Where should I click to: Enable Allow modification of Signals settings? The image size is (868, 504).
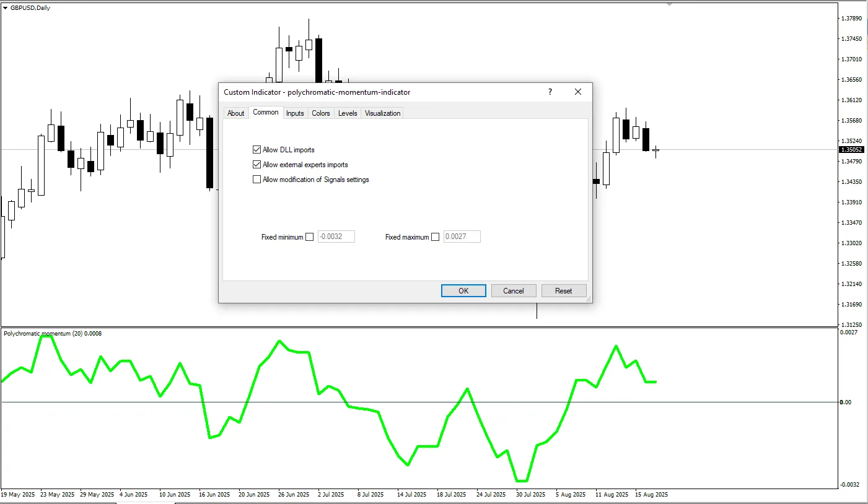coord(256,179)
